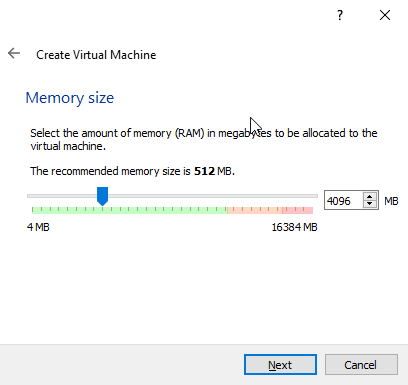
Task: Decrease memory with the spinbox down arrow
Action: [x=369, y=204]
